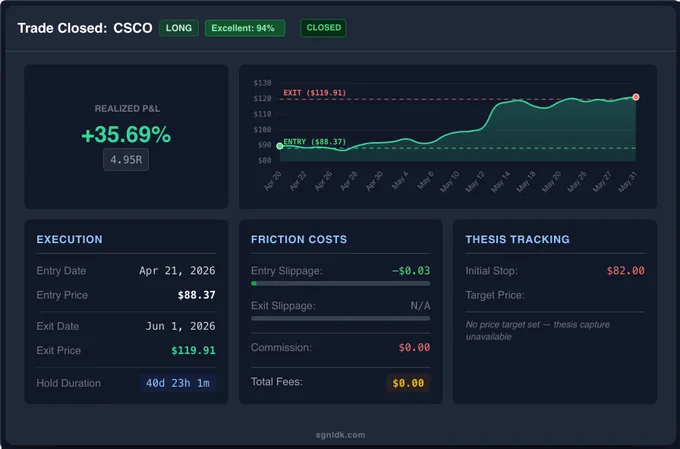
Task: Click the Total Fees $0.00 badge
Action: point(408,383)
